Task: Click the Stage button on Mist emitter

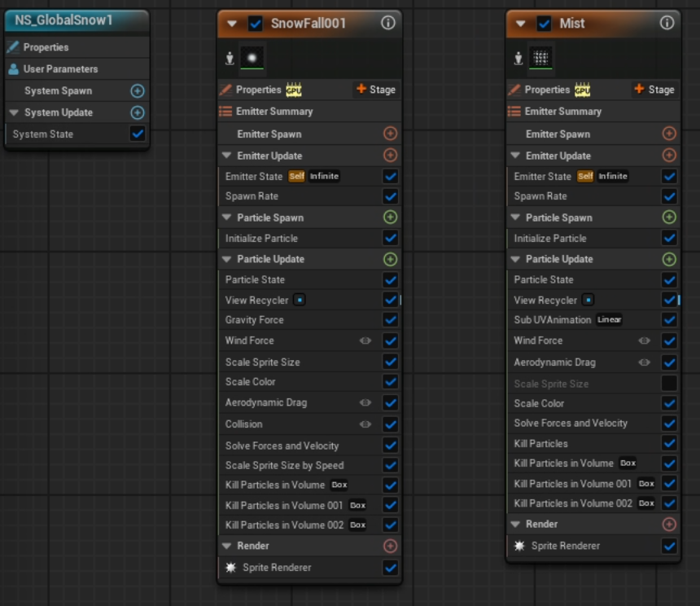Action: pos(654,90)
